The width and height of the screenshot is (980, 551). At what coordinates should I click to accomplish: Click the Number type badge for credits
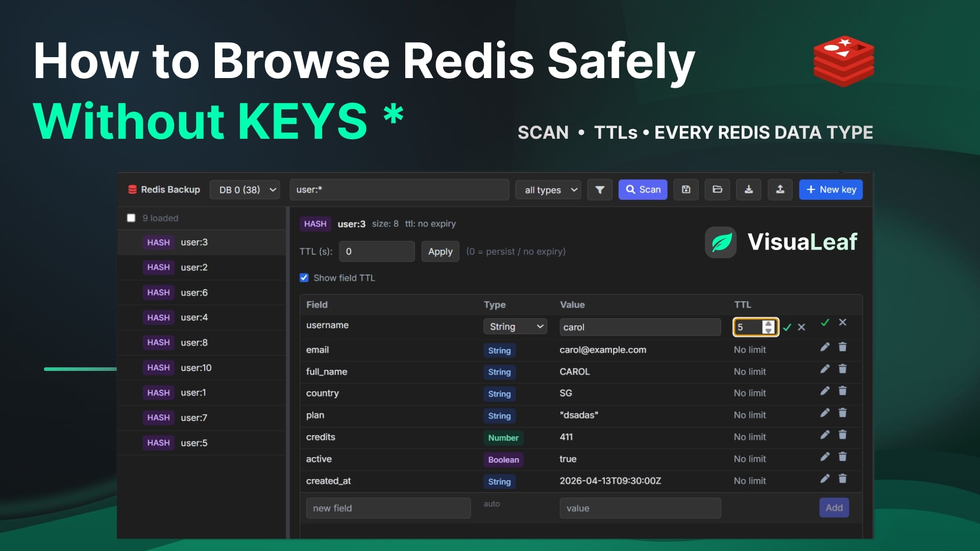pyautogui.click(x=503, y=438)
